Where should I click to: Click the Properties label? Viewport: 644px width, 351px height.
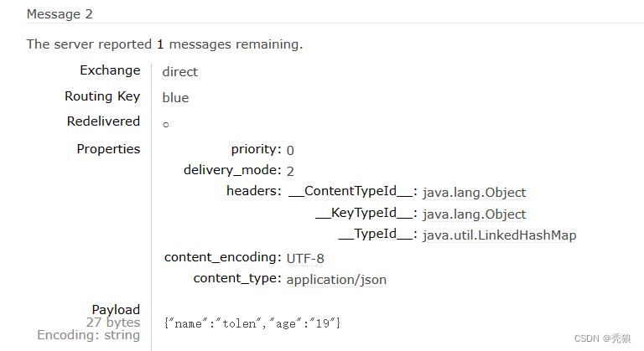(108, 149)
